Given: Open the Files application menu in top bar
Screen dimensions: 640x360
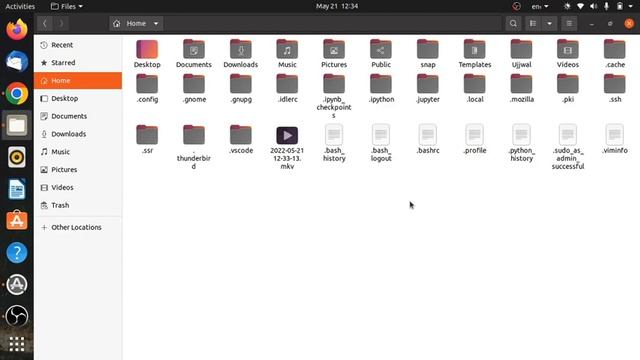Looking at the screenshot, I should [67, 6].
